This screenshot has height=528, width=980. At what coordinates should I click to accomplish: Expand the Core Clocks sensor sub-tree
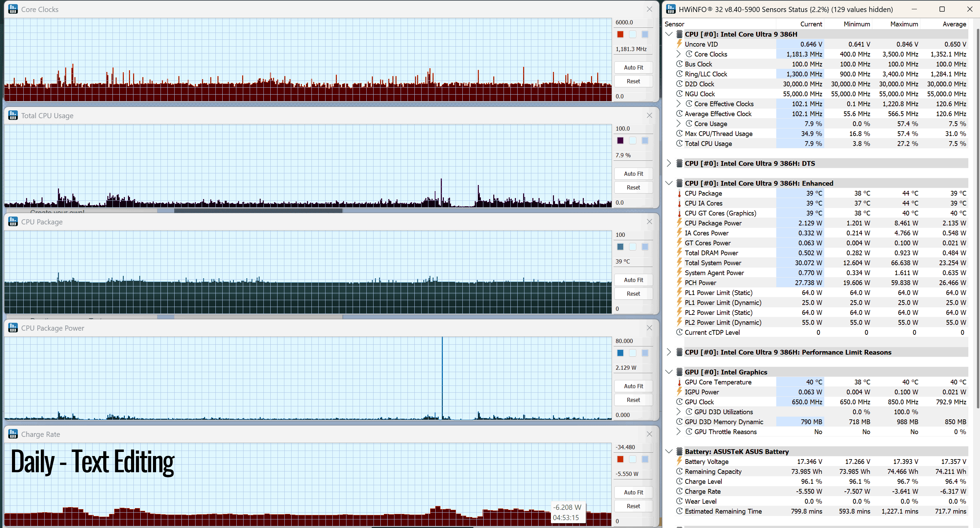click(678, 54)
